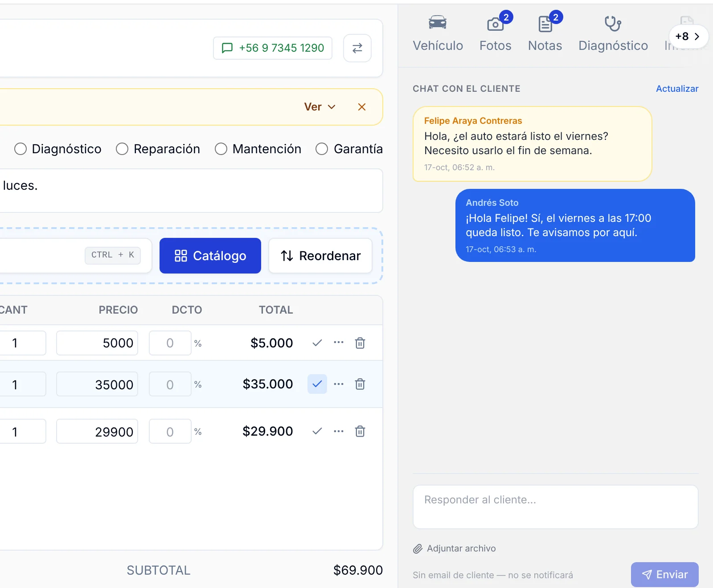Screen dimensions: 713x588
Task: Click the SUBTOTAL amount $69.900
Action: tap(358, 570)
